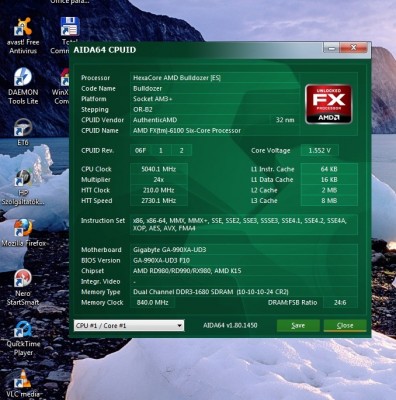Click Dual Channel DDR3-1680 SDRAM memory type

coord(211,292)
